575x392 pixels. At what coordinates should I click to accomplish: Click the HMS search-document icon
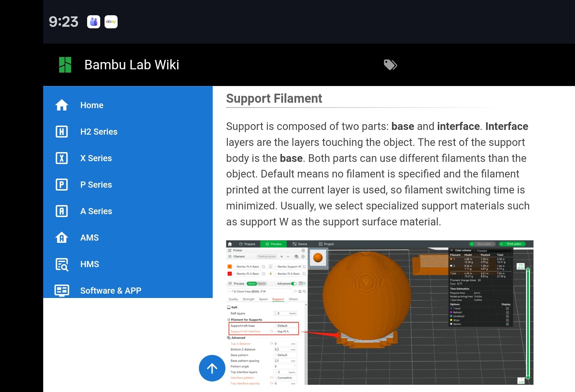(x=62, y=264)
